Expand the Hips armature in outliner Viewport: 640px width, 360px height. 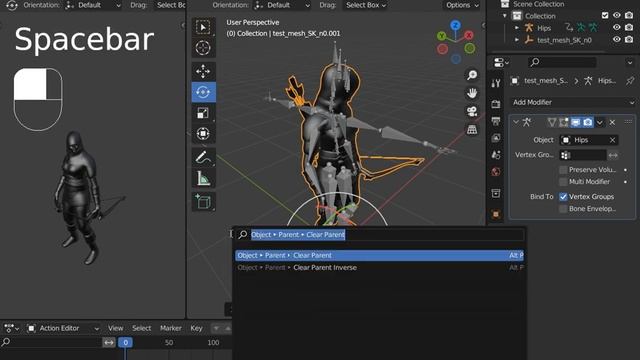517,28
